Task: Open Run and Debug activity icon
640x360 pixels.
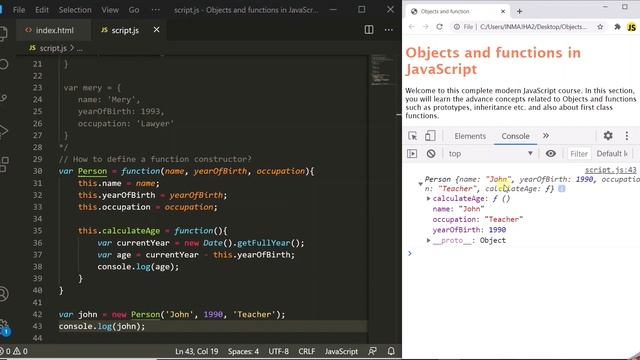Action: (3, 131)
